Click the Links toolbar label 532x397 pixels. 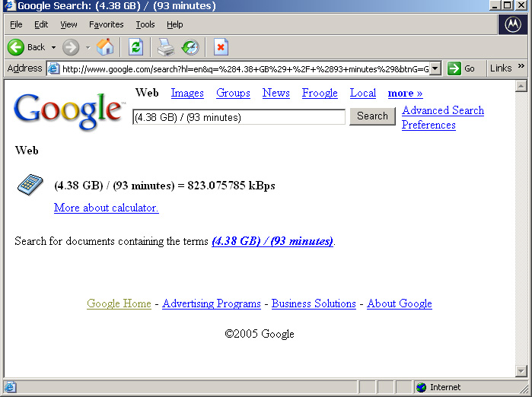click(x=501, y=68)
